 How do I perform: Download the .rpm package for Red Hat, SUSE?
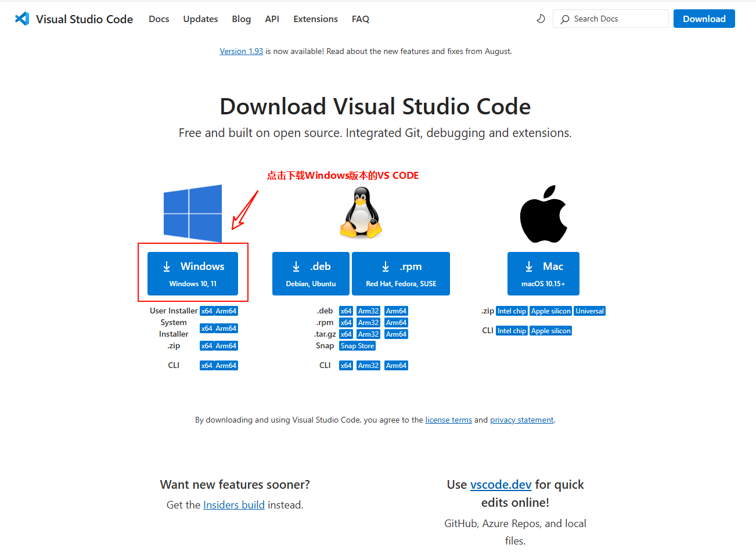401,273
